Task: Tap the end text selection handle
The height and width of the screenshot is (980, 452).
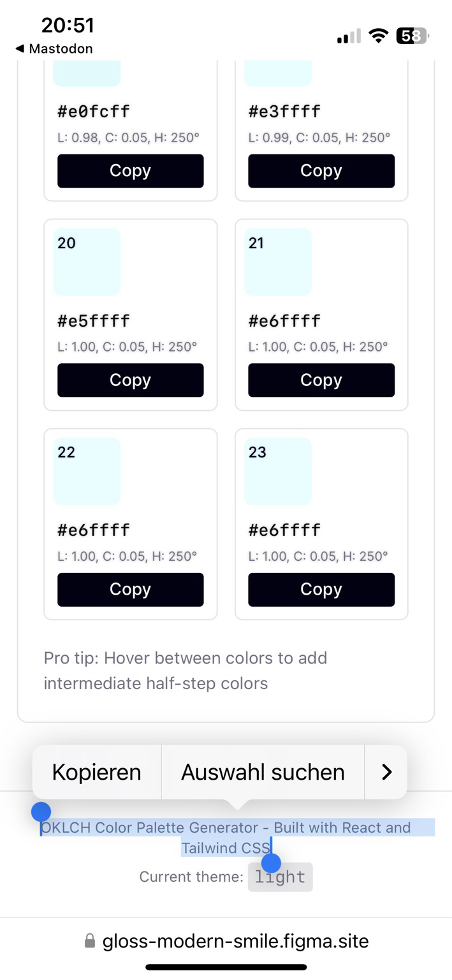Action: [272, 863]
